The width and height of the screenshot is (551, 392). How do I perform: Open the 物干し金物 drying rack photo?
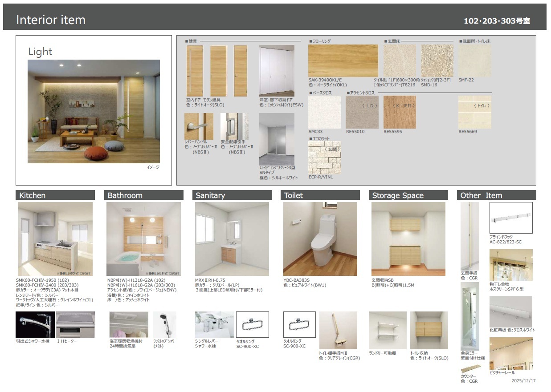511,265
